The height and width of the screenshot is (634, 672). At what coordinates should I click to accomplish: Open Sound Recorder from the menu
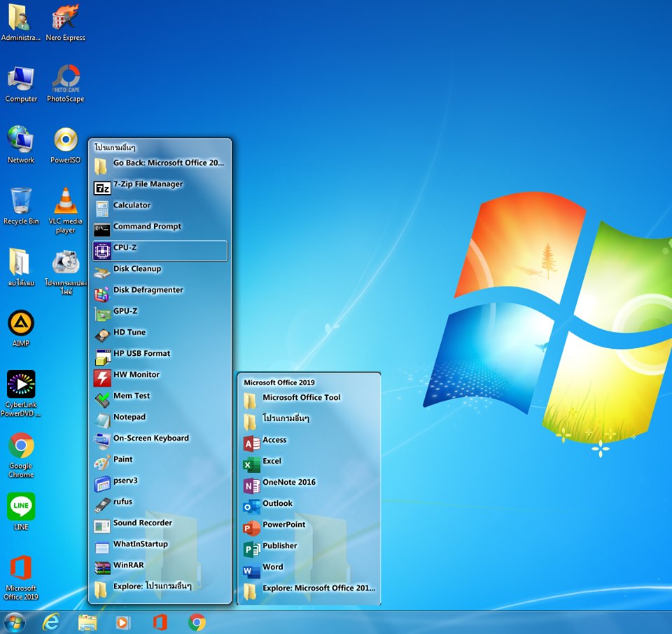(160, 526)
